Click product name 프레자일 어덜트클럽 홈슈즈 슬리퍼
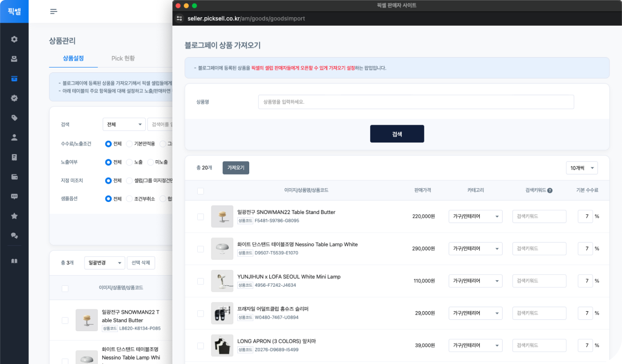Viewport: 622px width, 364px height. click(273, 309)
